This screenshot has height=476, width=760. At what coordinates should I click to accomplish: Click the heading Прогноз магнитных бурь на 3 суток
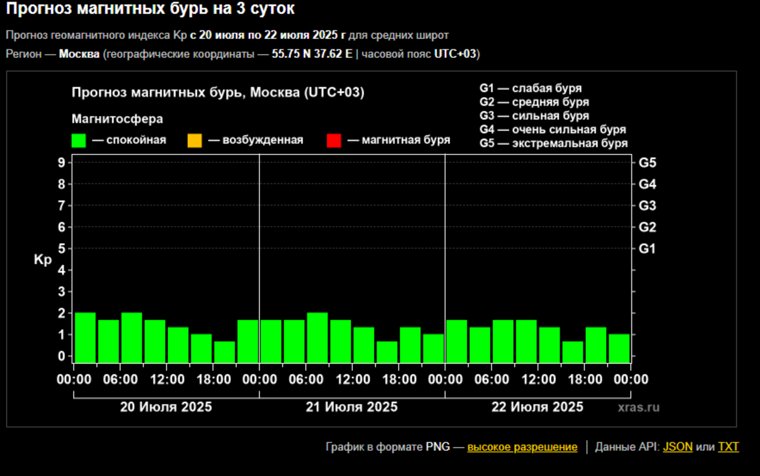coord(150,9)
